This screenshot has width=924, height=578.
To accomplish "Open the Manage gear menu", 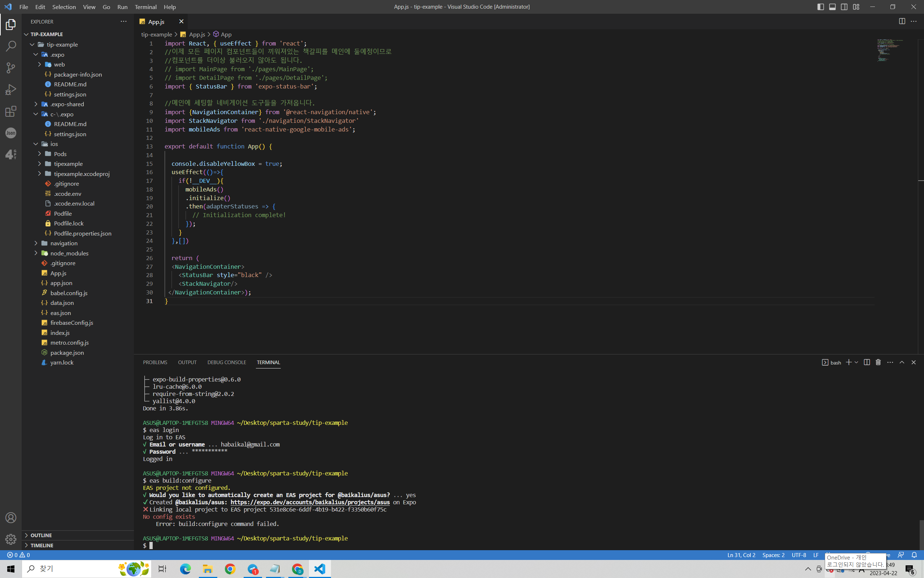I will 11,539.
